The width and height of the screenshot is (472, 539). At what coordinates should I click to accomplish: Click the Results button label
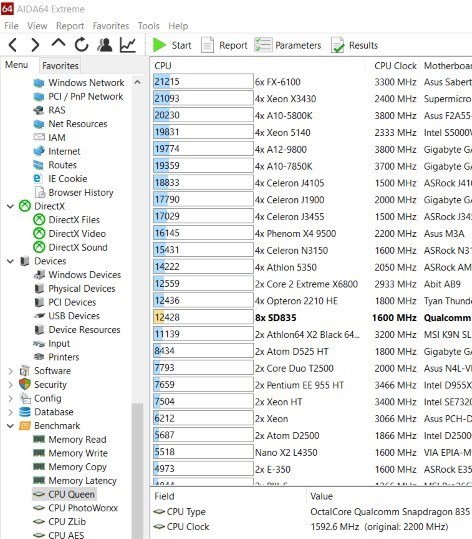pyautogui.click(x=363, y=45)
